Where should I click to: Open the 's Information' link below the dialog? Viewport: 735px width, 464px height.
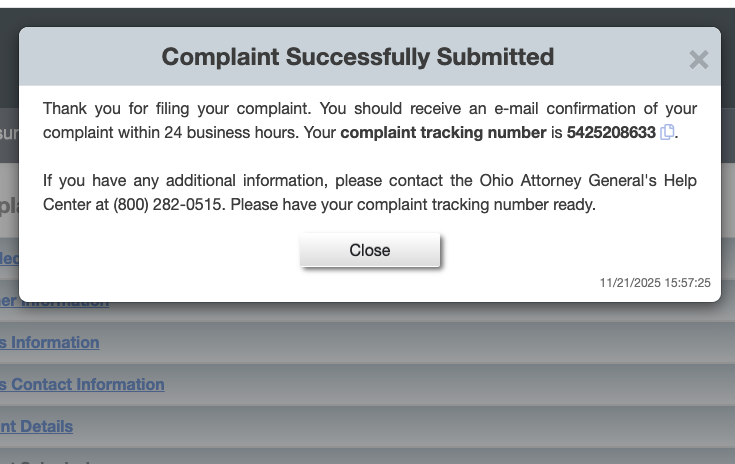[x=50, y=342]
